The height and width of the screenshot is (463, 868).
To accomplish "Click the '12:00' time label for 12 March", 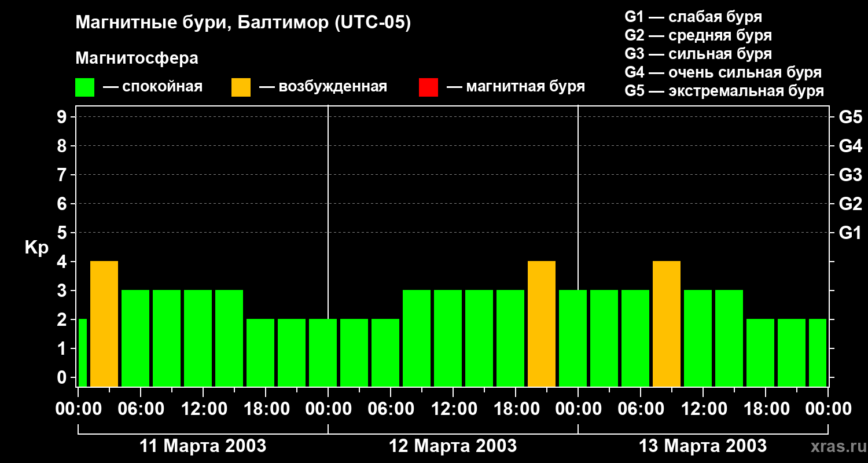I will pyautogui.click(x=453, y=409).
